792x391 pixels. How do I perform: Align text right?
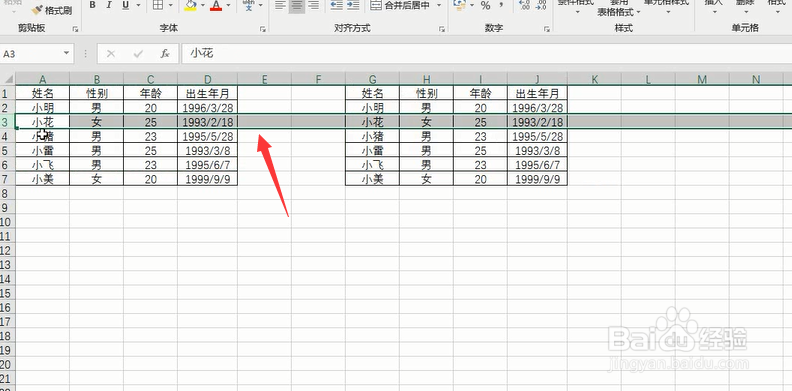(x=314, y=5)
